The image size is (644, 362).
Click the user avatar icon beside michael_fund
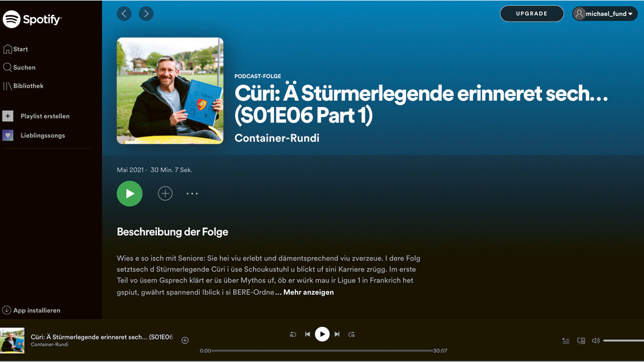click(x=579, y=14)
